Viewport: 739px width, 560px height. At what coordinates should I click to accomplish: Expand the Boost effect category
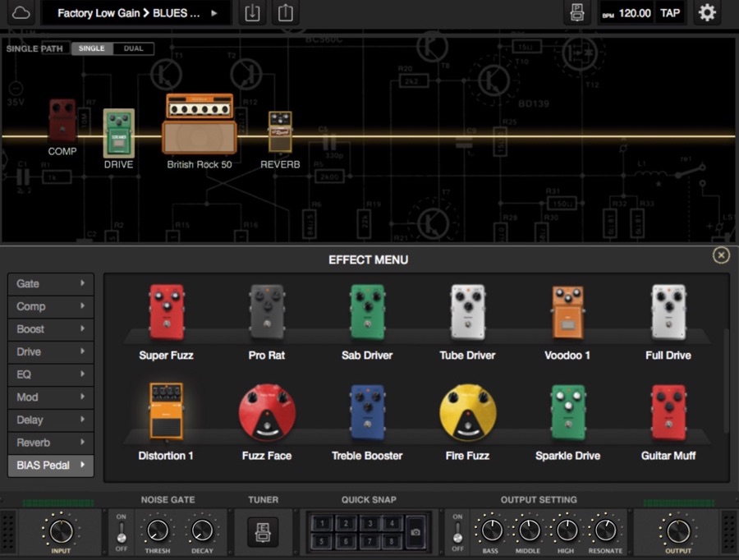coord(50,329)
